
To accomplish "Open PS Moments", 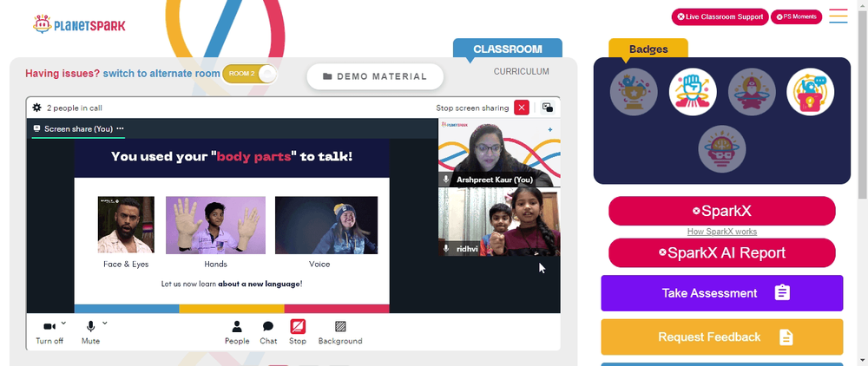I will (797, 16).
